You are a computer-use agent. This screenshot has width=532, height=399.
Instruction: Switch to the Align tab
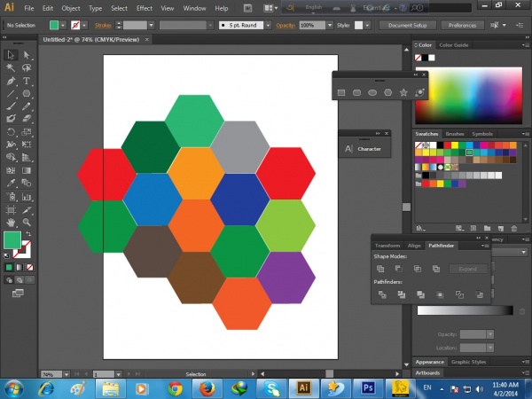point(414,245)
